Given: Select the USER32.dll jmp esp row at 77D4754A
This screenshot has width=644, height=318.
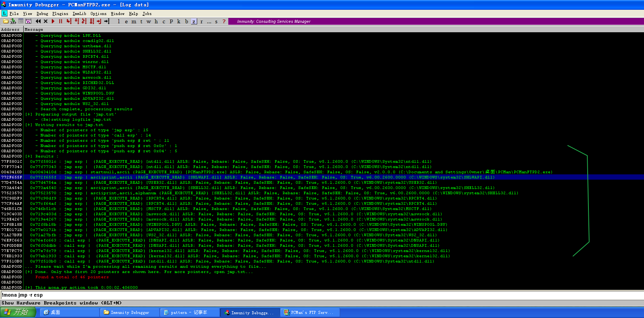Looking at the screenshot, I should (x=322, y=183).
